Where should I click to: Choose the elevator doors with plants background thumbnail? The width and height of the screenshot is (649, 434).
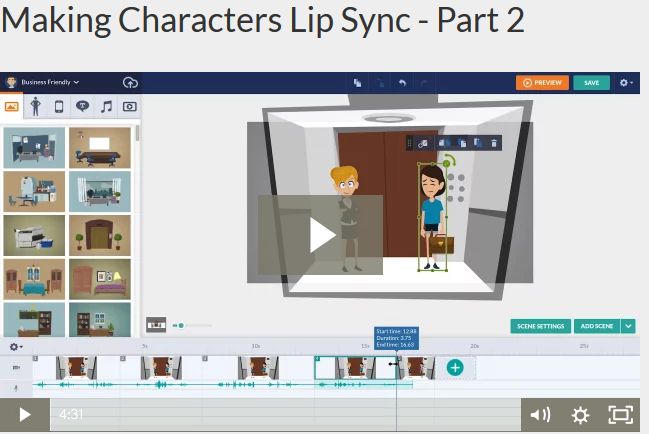click(x=100, y=235)
